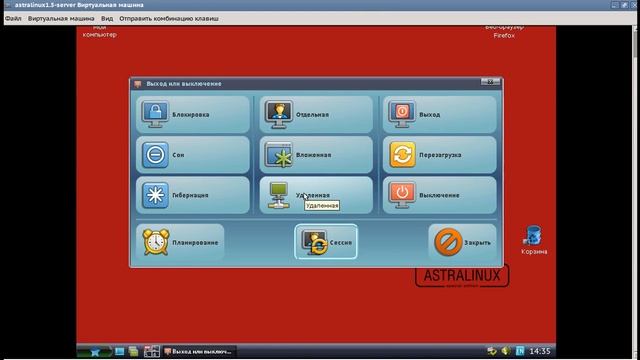The height and width of the screenshot is (360, 640).
Task: Click the keyboard layout EN indicator
Action: coord(520,351)
